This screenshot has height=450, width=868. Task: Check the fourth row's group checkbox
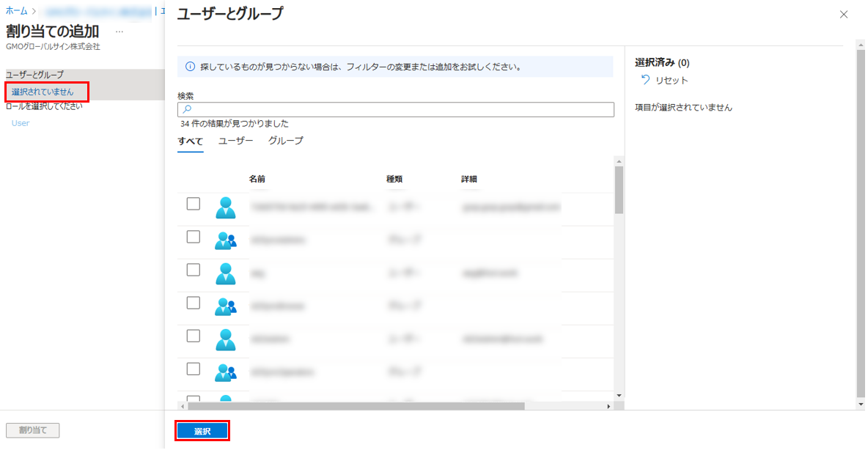[194, 303]
